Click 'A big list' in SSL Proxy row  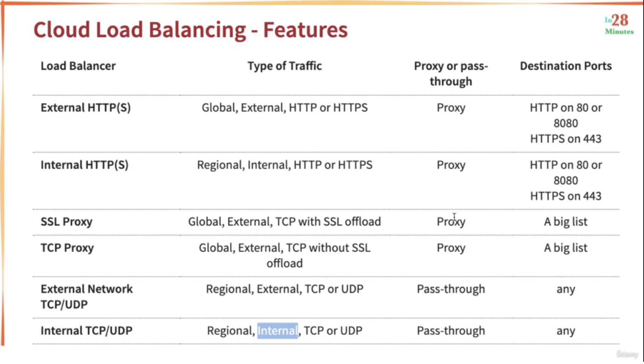point(566,222)
